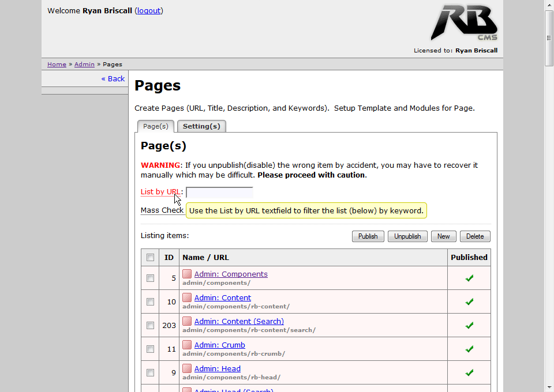This screenshot has height=392, width=554.
Task: Toggle the select-all checkbox in table header
Action: (151, 258)
